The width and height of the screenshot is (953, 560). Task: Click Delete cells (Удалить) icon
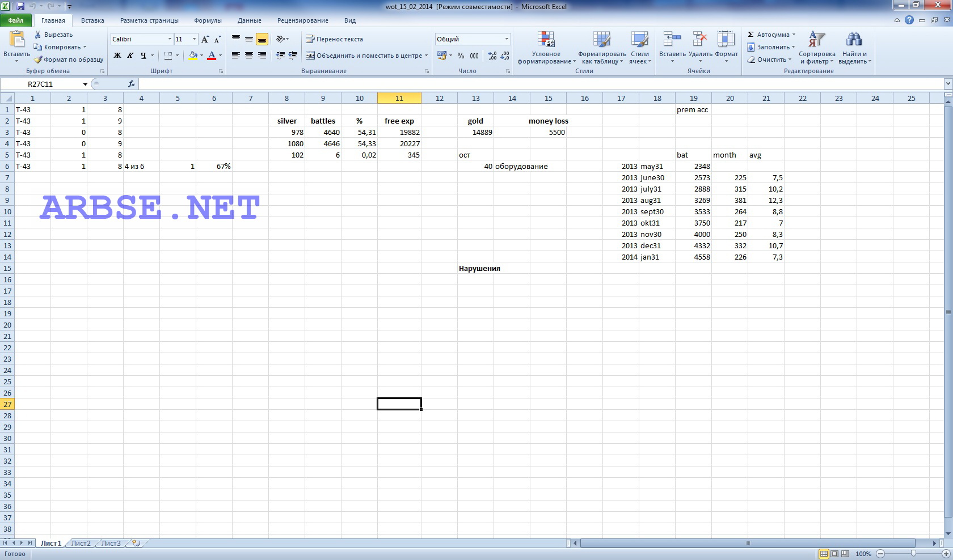coord(700,39)
